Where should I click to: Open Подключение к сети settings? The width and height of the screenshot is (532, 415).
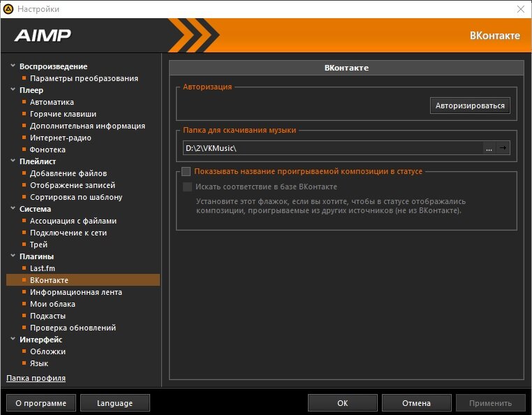68,233
